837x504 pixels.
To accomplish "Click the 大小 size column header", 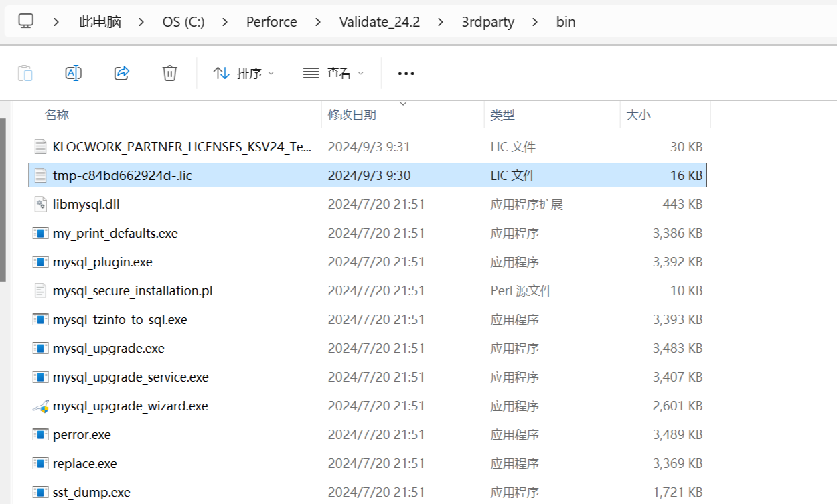I will pyautogui.click(x=637, y=115).
